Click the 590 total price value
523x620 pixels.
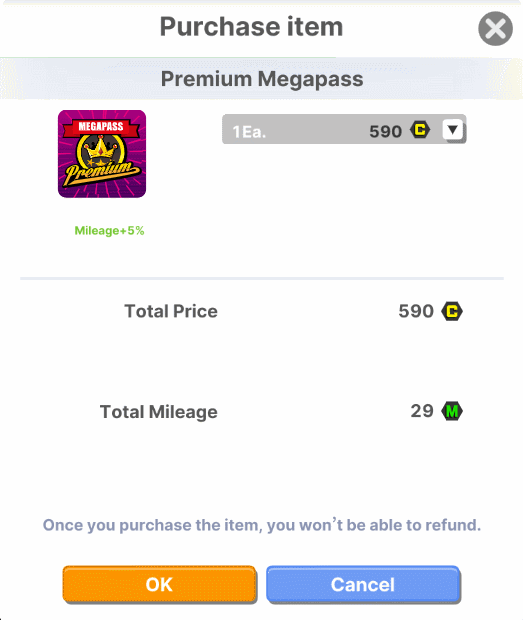point(416,311)
